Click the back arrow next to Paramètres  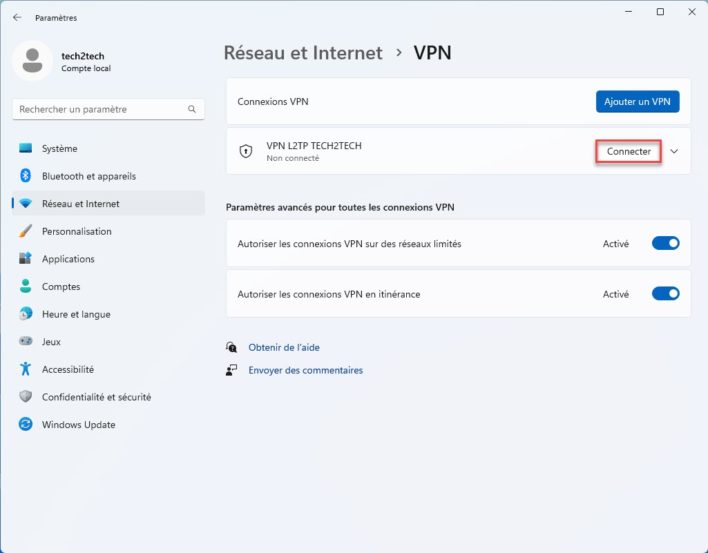(x=17, y=18)
